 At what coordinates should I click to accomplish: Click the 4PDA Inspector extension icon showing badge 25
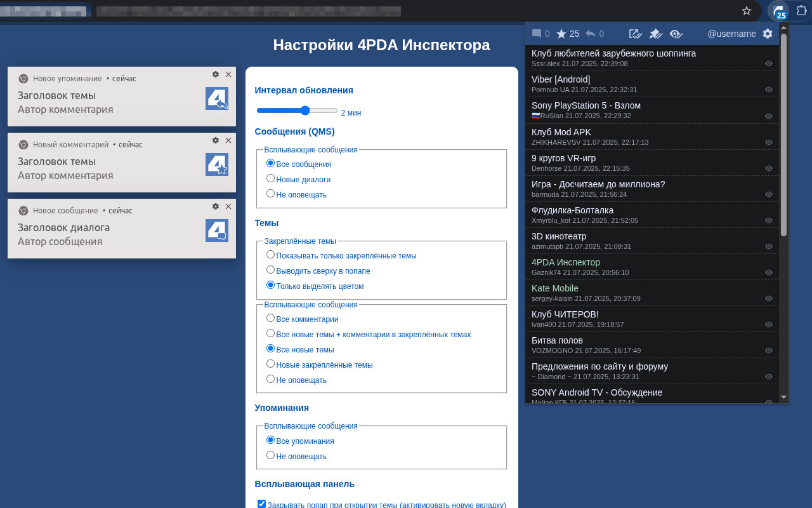778,11
